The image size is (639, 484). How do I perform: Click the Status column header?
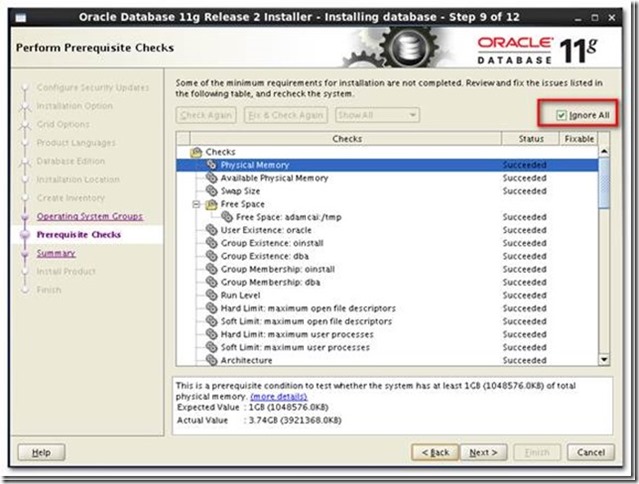pyautogui.click(x=531, y=139)
